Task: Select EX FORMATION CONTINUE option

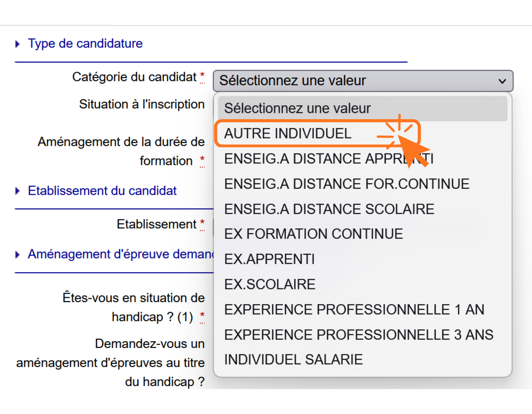Action: coord(313,234)
